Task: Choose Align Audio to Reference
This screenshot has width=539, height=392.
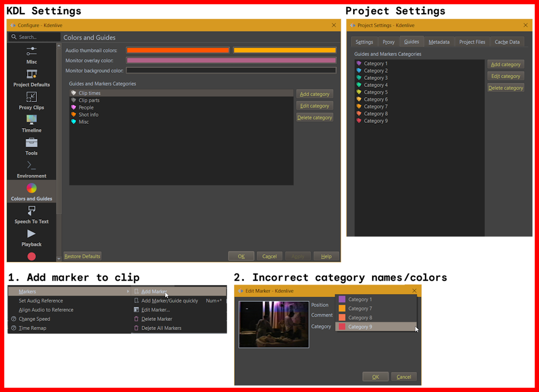Action: coord(70,310)
